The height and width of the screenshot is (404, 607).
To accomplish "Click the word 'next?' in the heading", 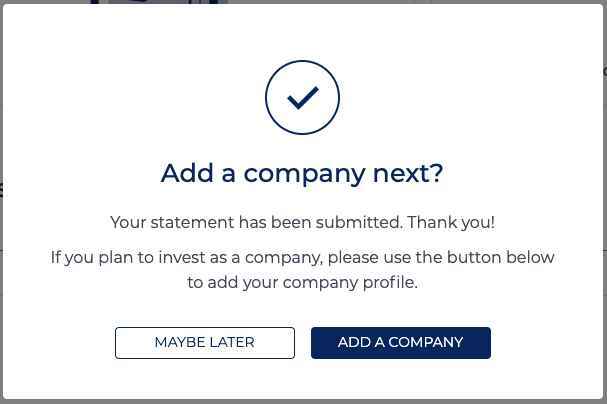I will 408,173.
